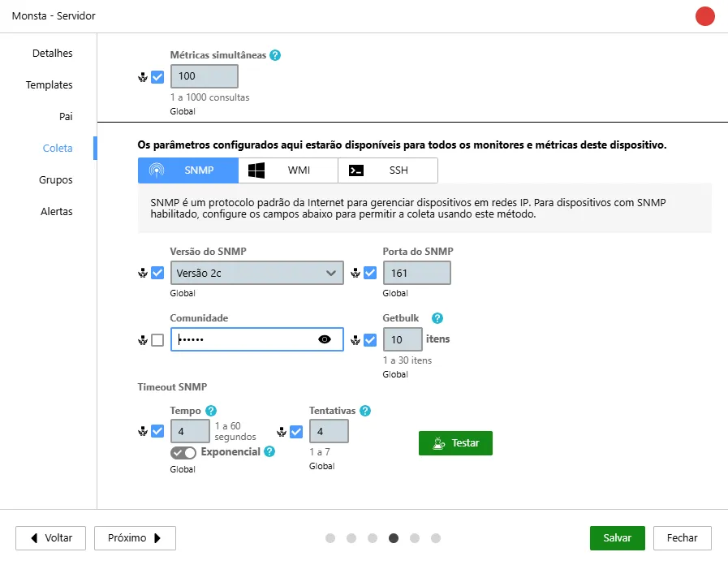Image resolution: width=728 pixels, height=565 pixels.
Task: Open the Templates sidebar section
Action: click(x=50, y=85)
